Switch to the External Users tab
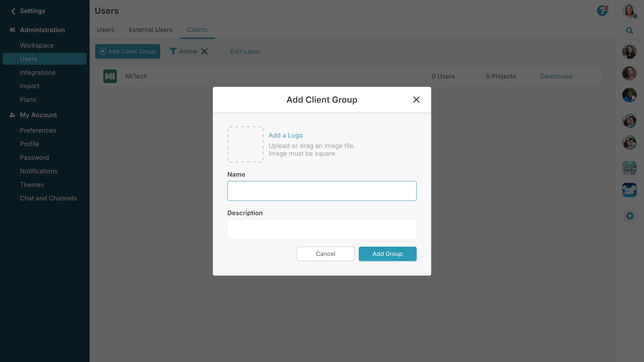 (x=151, y=30)
